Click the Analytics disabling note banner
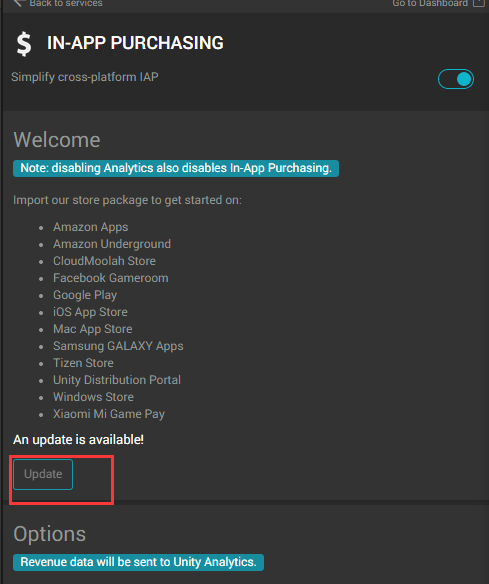Image resolution: width=489 pixels, height=584 pixels. tap(176, 168)
